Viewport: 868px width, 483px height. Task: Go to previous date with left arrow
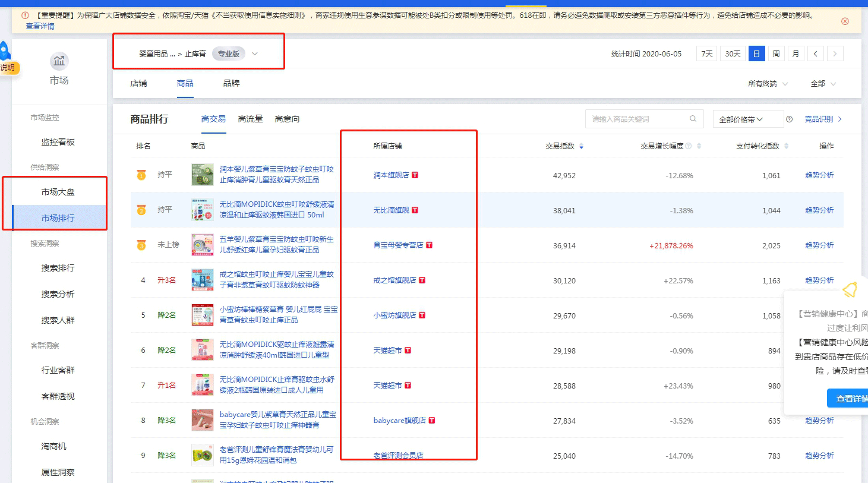pyautogui.click(x=815, y=54)
